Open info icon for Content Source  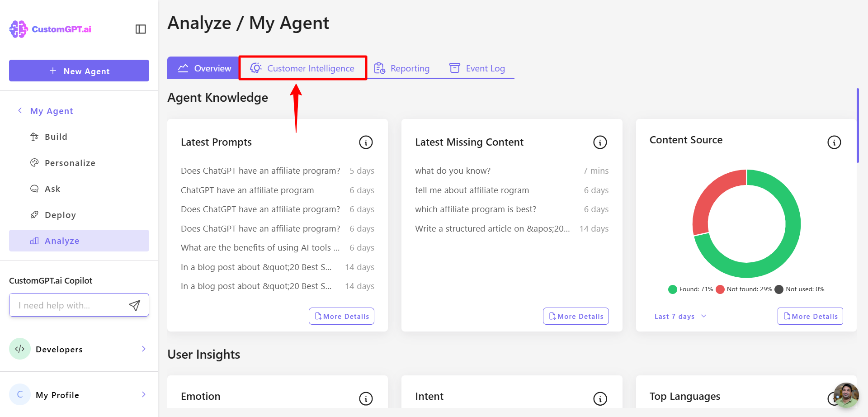pyautogui.click(x=834, y=142)
